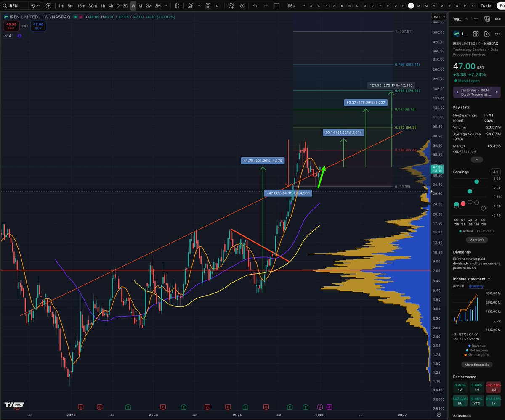Click the create alert clock icon
This screenshot has width=505, height=420.
pos(231,6)
